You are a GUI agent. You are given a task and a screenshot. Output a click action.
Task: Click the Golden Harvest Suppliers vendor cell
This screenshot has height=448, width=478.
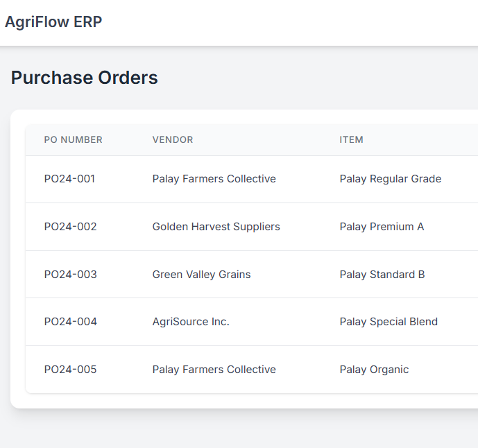point(216,227)
